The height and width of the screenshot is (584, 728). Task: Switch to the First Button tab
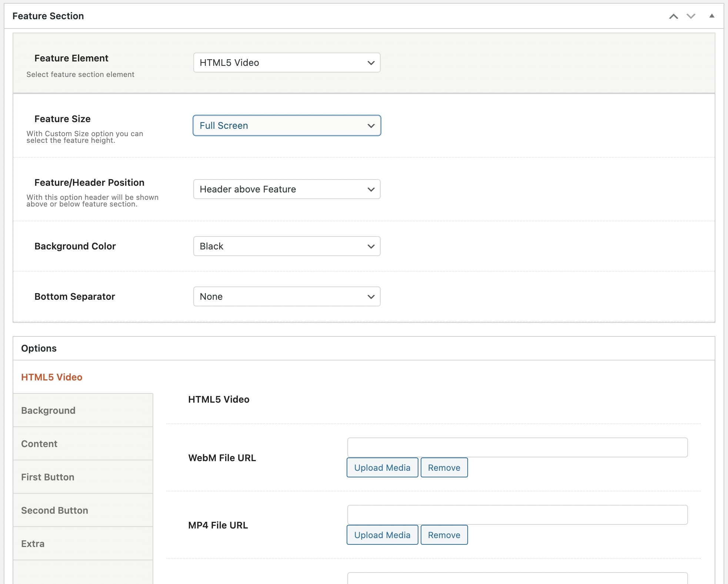[47, 477]
